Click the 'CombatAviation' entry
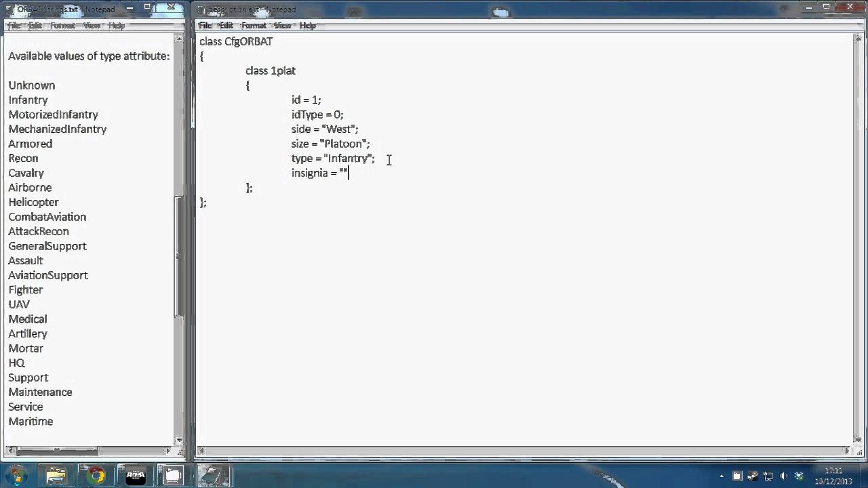The image size is (868, 488). pos(47,217)
